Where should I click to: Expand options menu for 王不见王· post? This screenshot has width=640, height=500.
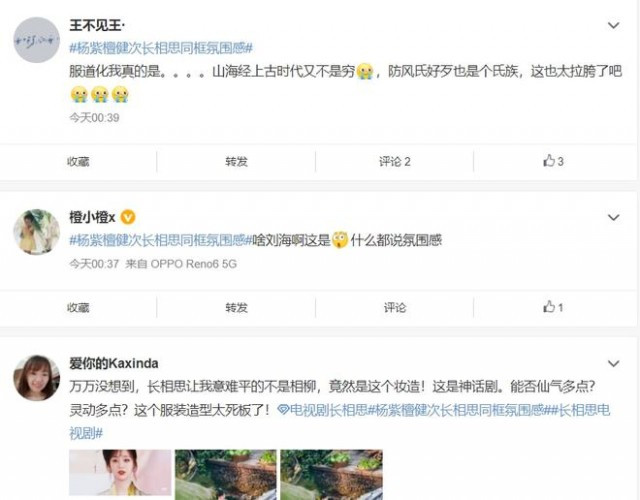point(613,25)
